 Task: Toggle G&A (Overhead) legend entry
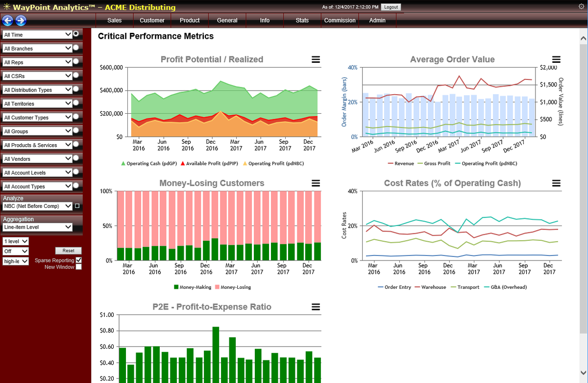(505, 287)
